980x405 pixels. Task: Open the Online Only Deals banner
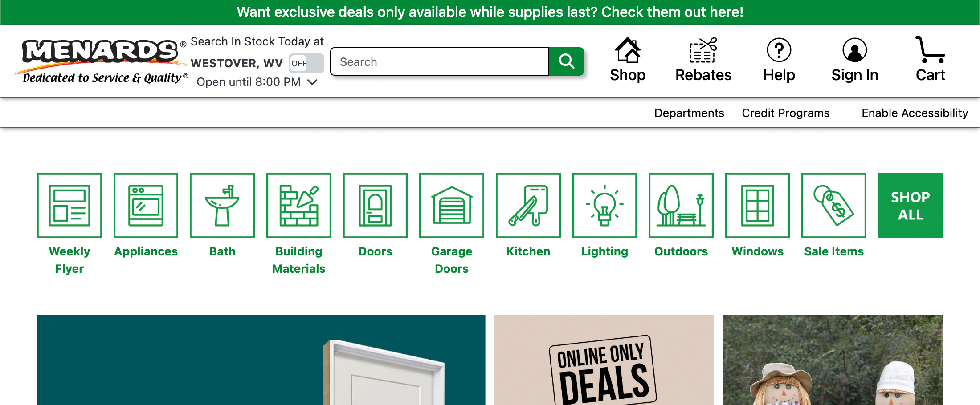click(x=604, y=360)
